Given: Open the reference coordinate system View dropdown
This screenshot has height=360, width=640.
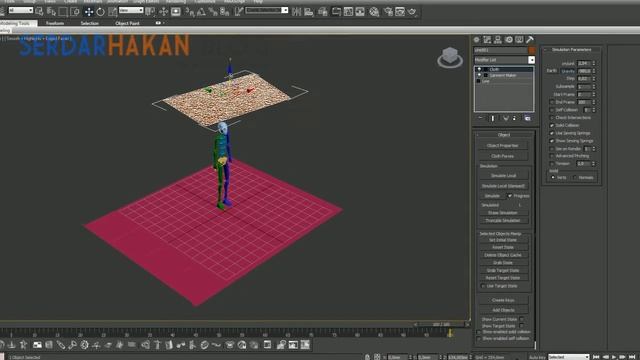Looking at the screenshot, I should pos(131,10).
